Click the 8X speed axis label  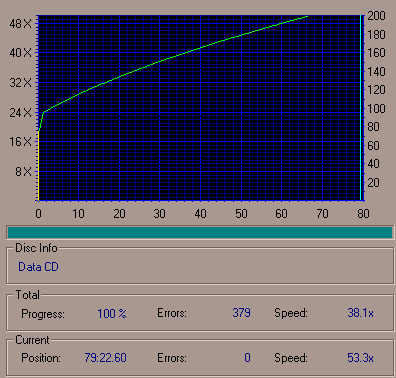23,172
